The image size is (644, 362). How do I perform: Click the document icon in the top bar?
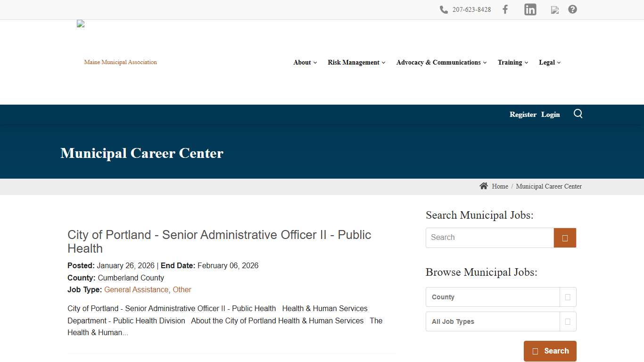[554, 9]
